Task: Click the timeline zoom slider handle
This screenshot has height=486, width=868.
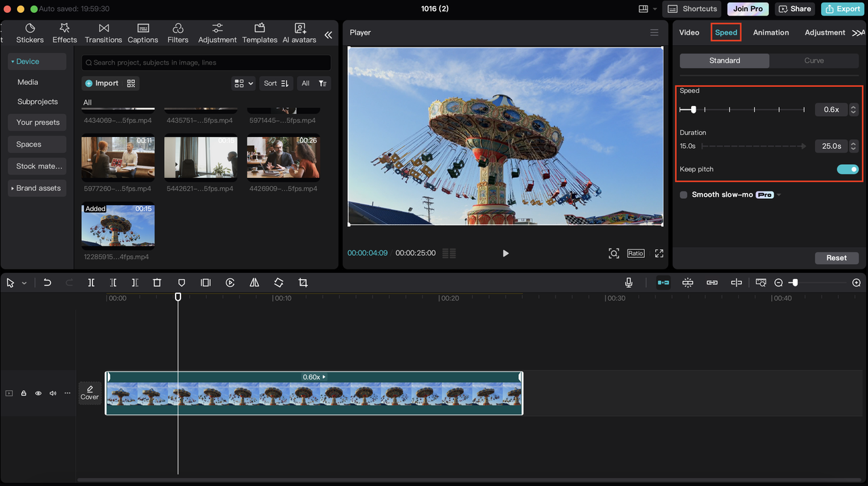Action: click(795, 282)
